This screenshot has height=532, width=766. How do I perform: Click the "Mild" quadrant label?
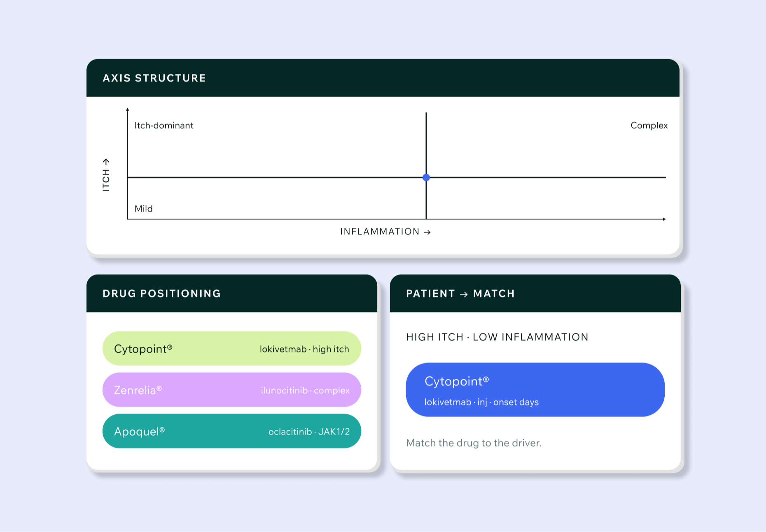pyautogui.click(x=144, y=209)
